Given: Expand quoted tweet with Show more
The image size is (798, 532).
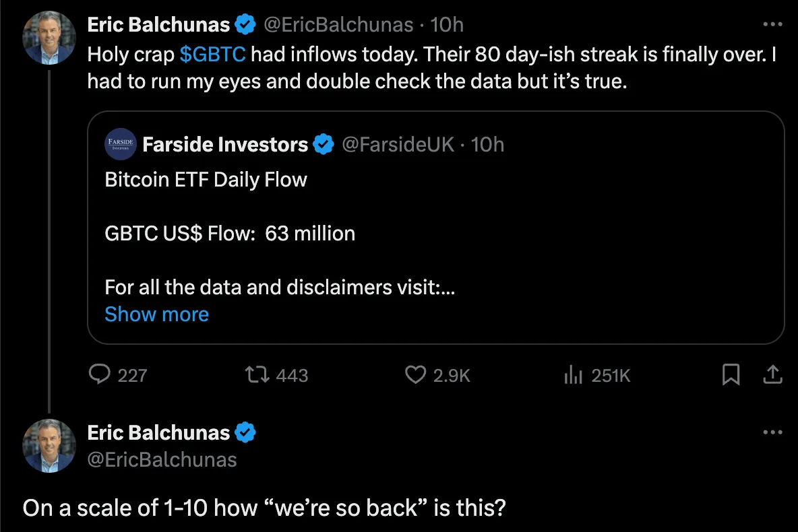Looking at the screenshot, I should pos(156,314).
